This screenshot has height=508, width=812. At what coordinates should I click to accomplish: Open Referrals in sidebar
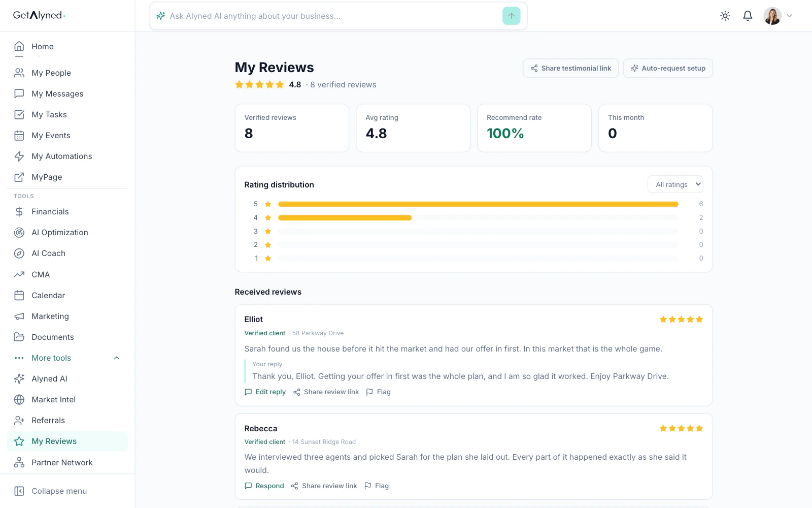click(67, 420)
